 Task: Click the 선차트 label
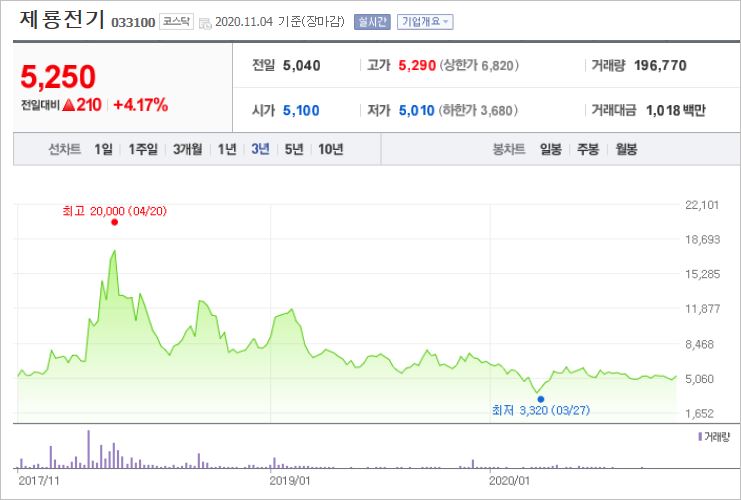(65, 149)
